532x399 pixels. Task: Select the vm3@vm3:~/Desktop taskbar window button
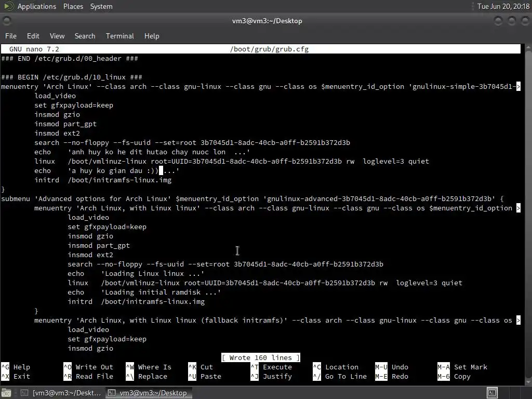(148, 393)
